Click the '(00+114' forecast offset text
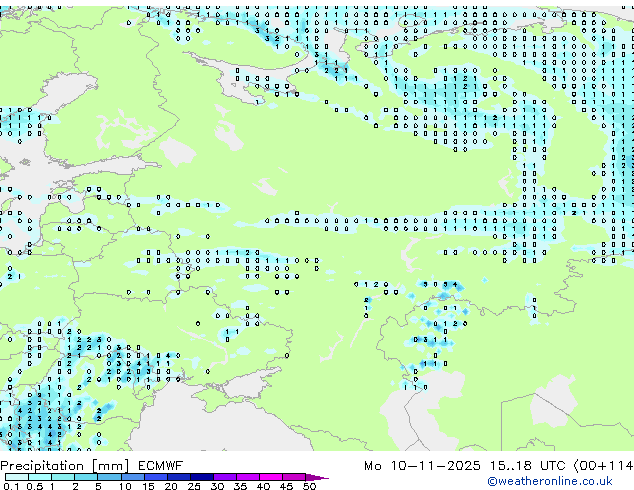 pyautogui.click(x=603, y=466)
